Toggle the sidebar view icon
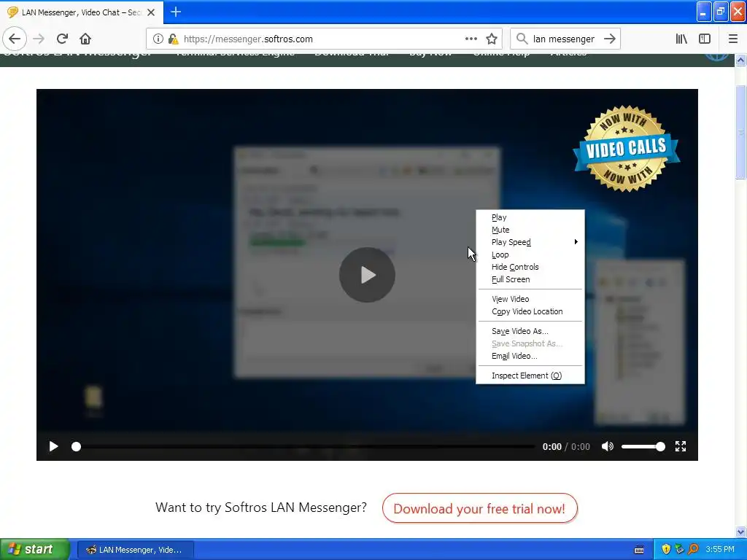Image resolution: width=747 pixels, height=560 pixels. [x=705, y=39]
